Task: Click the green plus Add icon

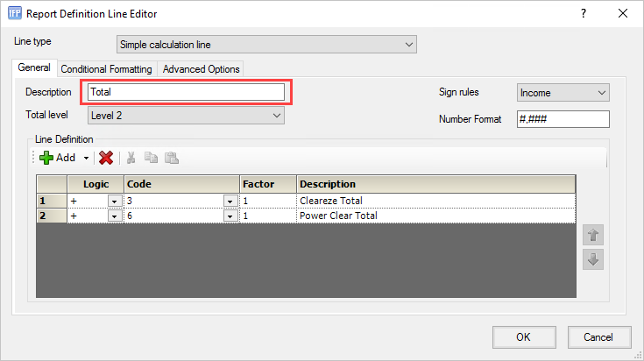Action: tap(46, 158)
